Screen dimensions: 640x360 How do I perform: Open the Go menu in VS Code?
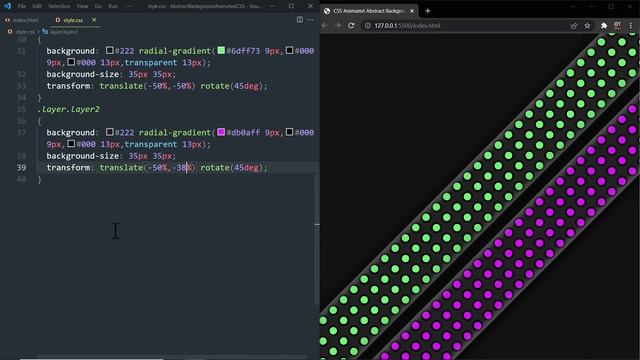[x=98, y=6]
